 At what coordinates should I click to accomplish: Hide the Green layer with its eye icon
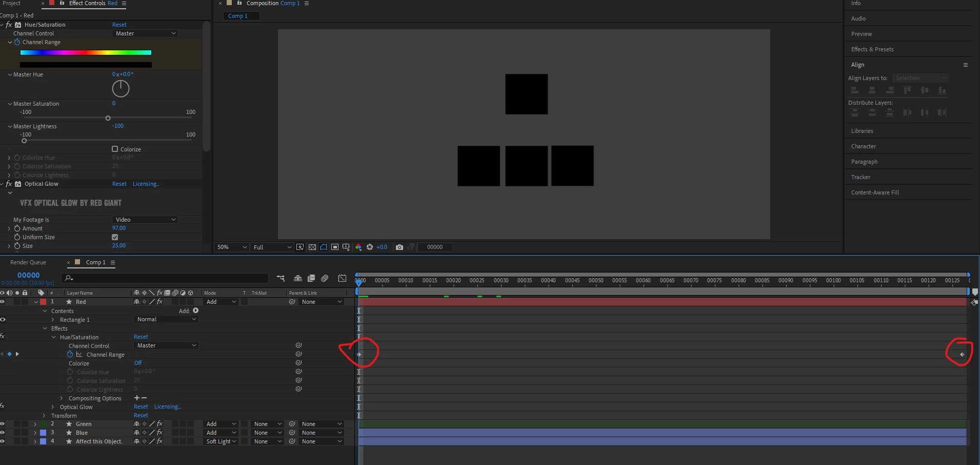(x=3, y=424)
